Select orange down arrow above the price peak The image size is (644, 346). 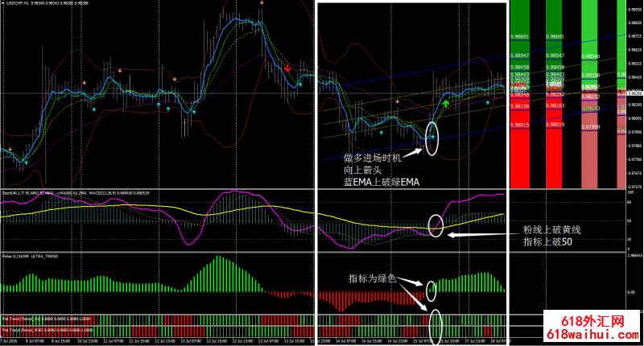[262, 2]
